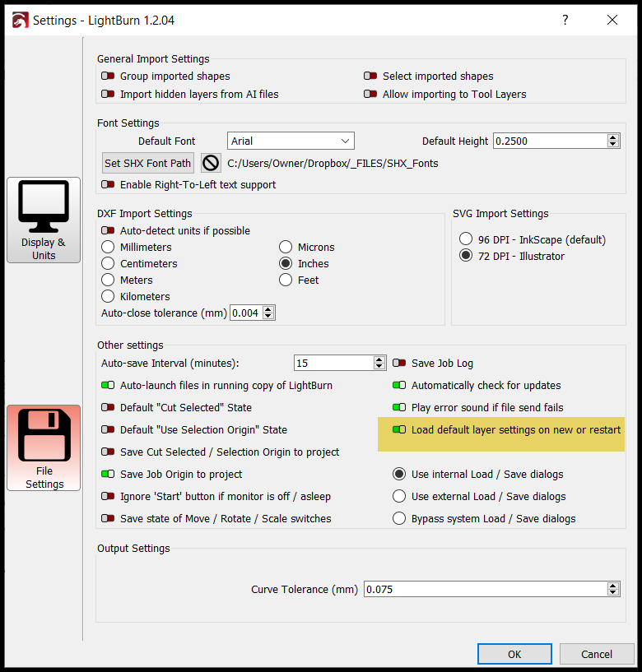This screenshot has width=642, height=672.
Task: Toggle Allow importing to Tool Layers
Action: click(x=370, y=94)
